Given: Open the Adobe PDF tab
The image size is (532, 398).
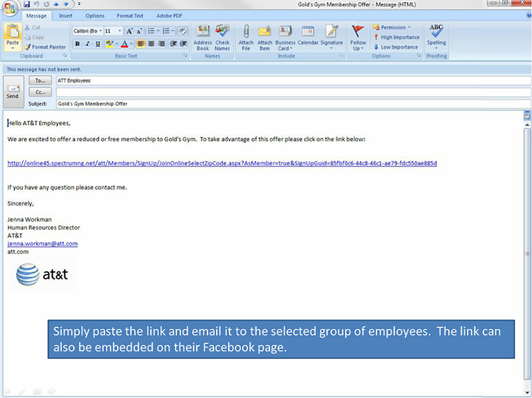Looking at the screenshot, I should point(170,15).
